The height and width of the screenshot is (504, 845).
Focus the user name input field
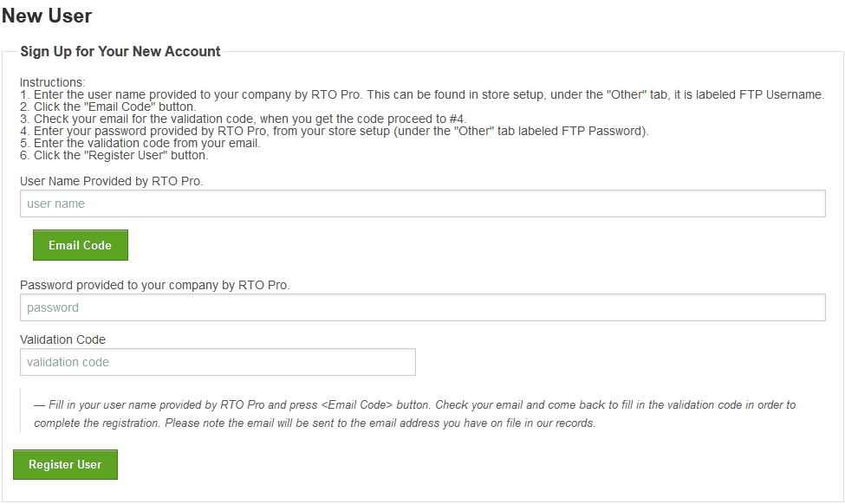[422, 204]
